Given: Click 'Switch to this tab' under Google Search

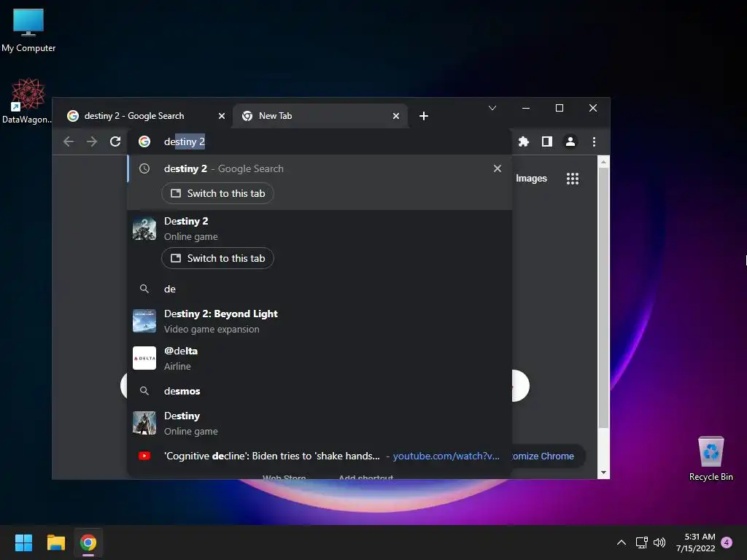Looking at the screenshot, I should 217,193.
